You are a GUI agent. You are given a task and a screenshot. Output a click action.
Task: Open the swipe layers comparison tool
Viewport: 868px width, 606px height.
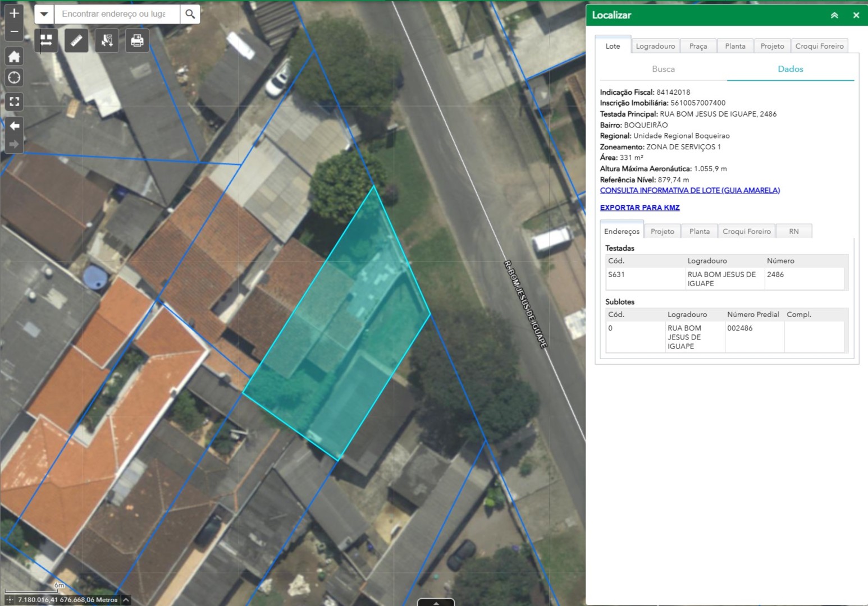(x=46, y=40)
